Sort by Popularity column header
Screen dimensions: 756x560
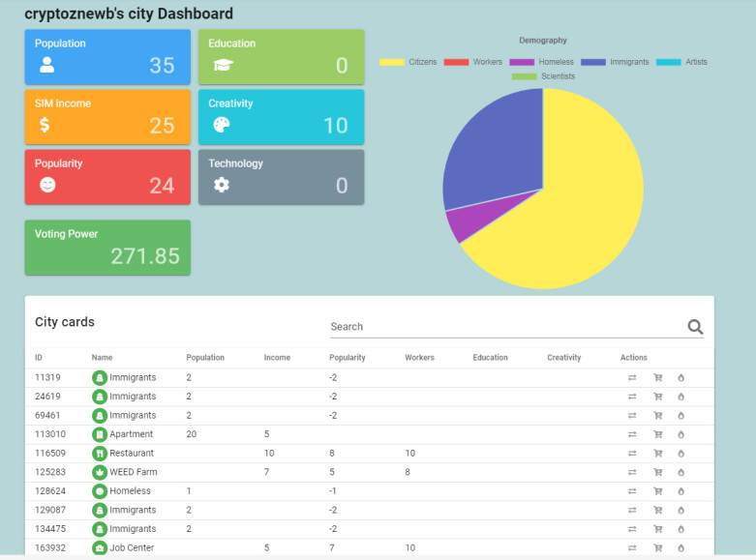(348, 358)
